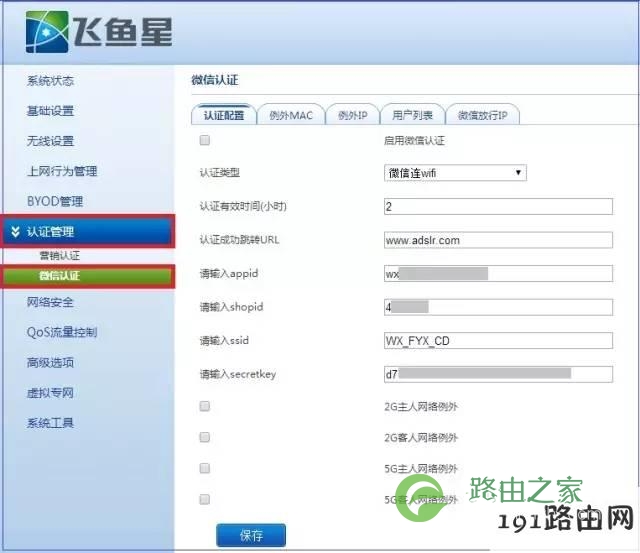
Task: Open 无线设置 in the sidebar
Action: tap(50, 141)
